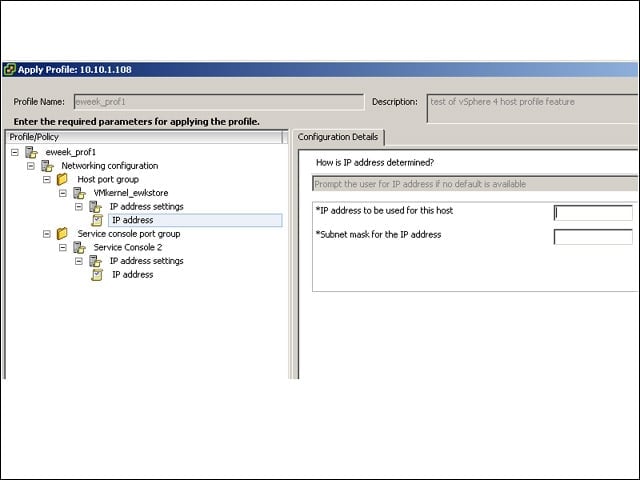Viewport: 640px width, 480px height.
Task: Select Service console port group tree item
Action: tap(129, 234)
